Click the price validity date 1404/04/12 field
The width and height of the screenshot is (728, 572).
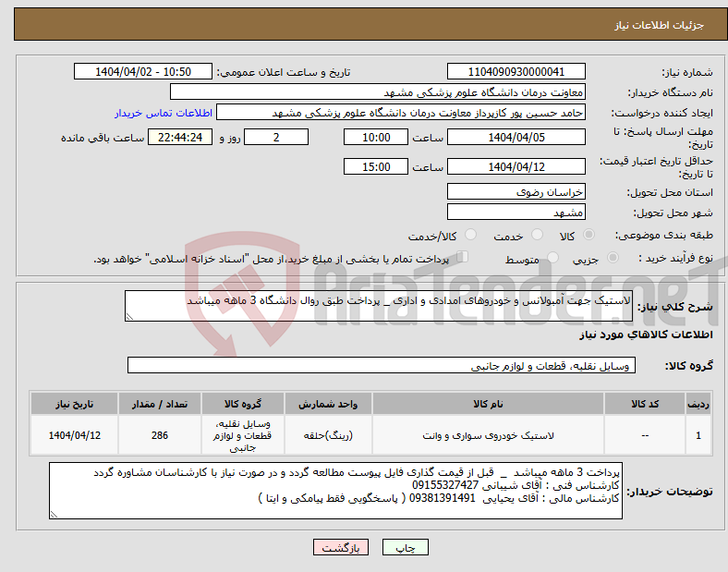tap(516, 166)
